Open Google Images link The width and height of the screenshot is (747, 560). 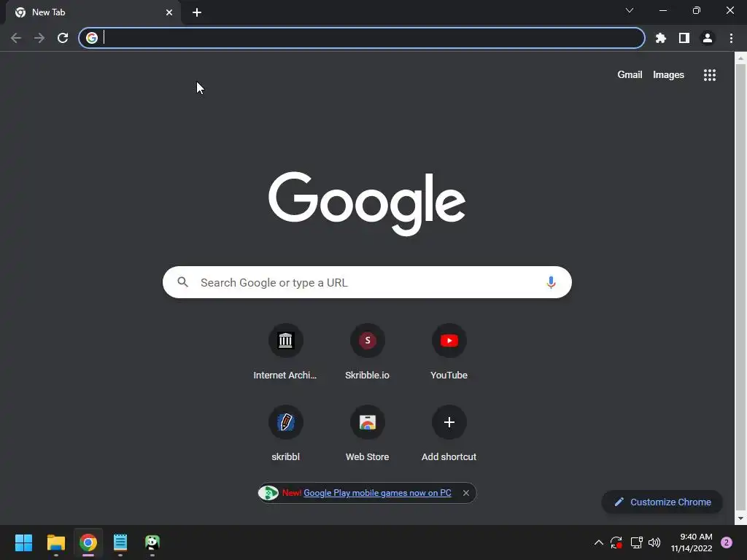coord(668,75)
